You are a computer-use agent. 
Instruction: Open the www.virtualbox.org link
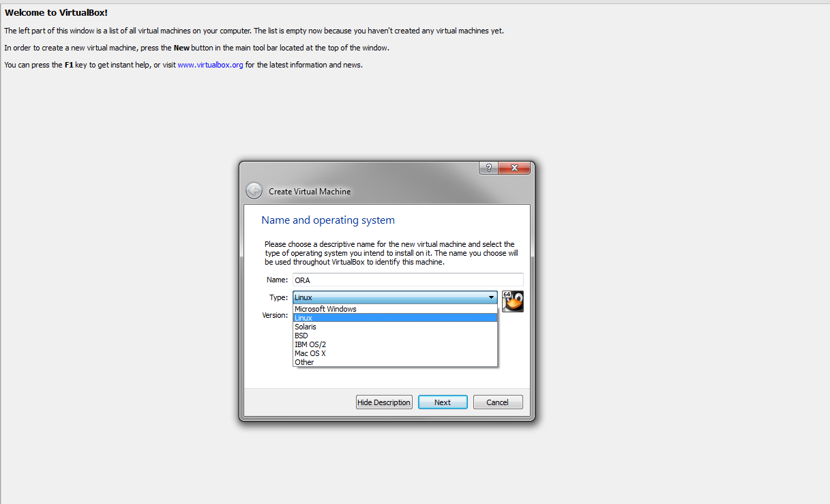(210, 65)
